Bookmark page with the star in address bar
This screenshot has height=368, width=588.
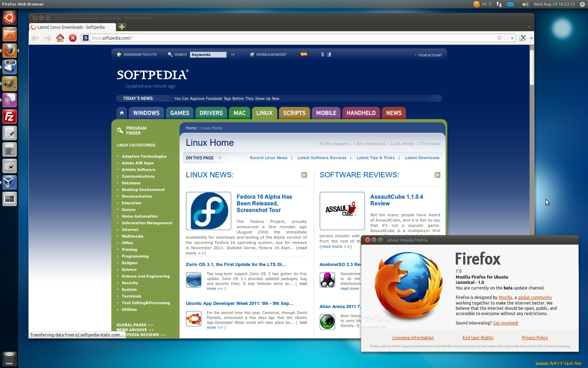point(506,38)
